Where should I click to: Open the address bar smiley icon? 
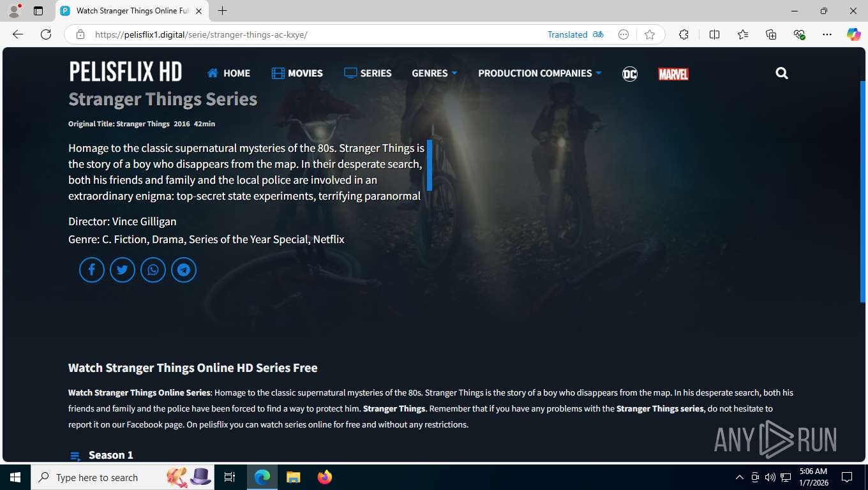tap(624, 34)
